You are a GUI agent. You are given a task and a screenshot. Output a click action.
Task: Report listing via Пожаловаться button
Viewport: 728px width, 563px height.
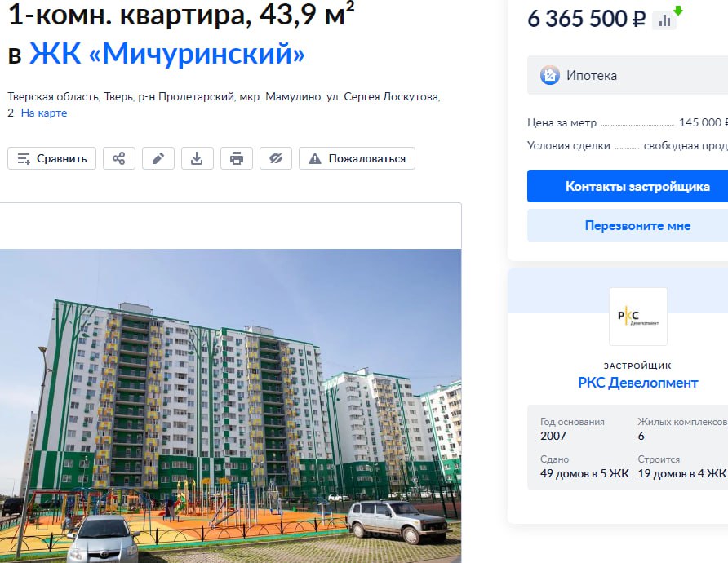pos(357,158)
